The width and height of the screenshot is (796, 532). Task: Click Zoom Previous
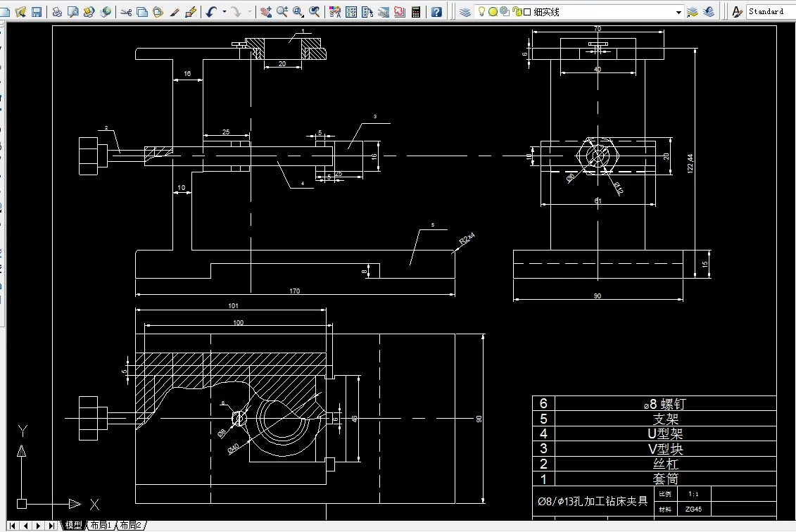pyautogui.click(x=314, y=12)
